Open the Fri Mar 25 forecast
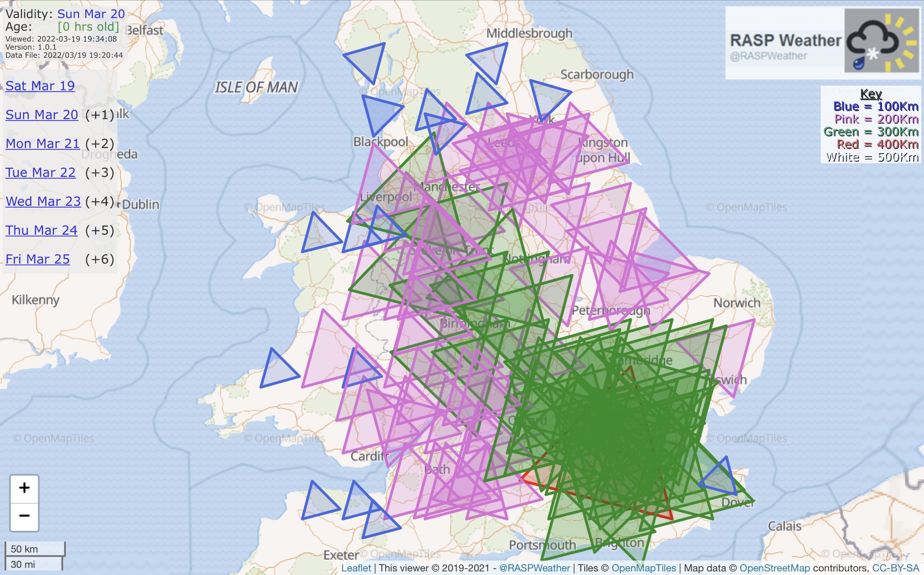 point(37,259)
